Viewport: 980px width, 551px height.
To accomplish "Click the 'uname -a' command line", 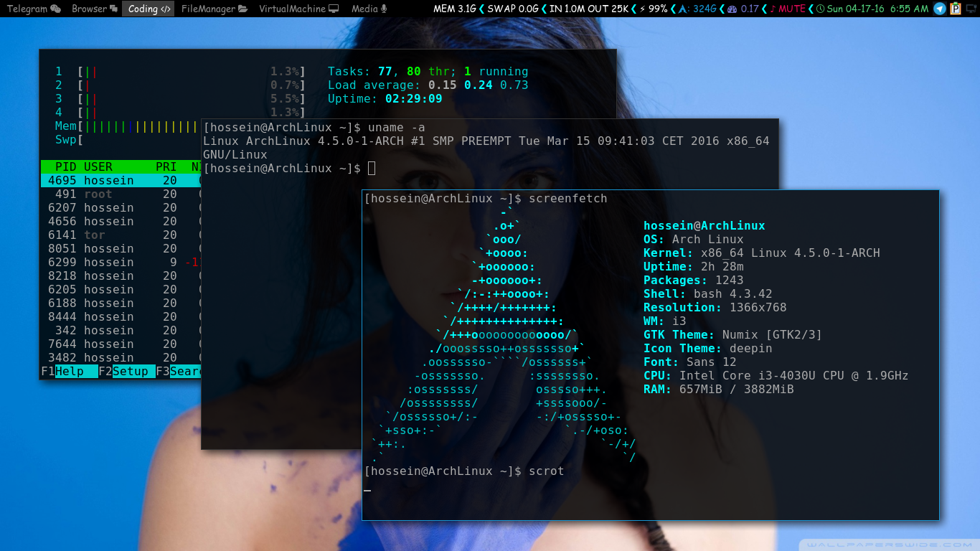I will (314, 128).
